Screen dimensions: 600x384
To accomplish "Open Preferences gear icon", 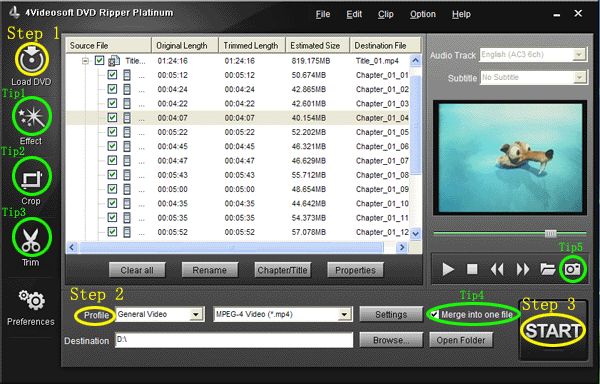I will point(32,300).
